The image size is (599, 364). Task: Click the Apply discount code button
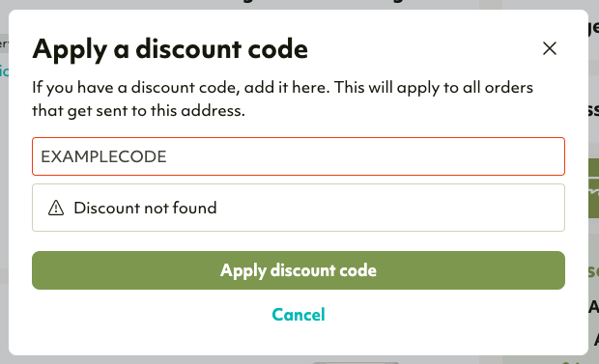299,270
